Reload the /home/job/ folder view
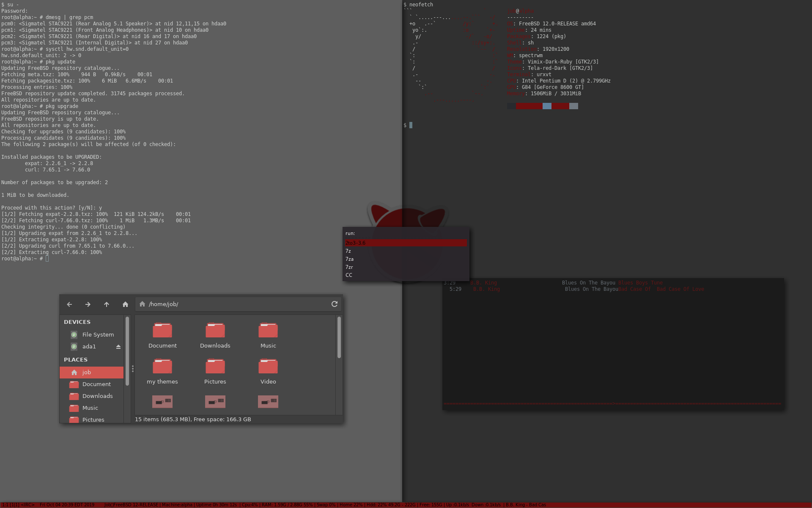This screenshot has width=812, height=508. tap(335, 304)
